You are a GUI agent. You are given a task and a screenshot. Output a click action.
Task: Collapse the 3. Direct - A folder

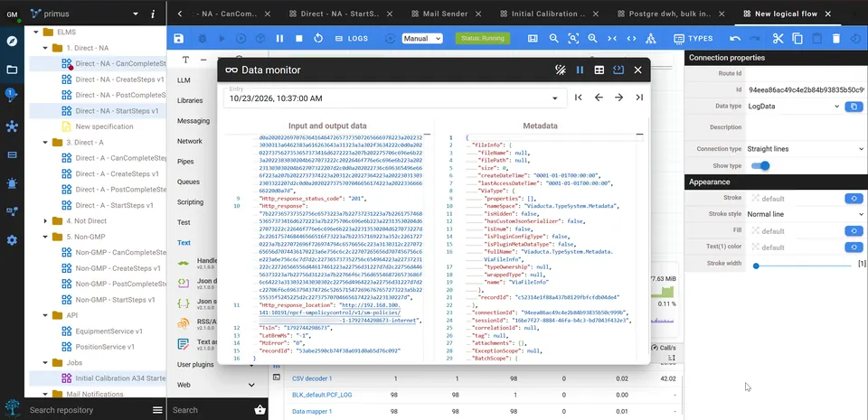[45, 142]
